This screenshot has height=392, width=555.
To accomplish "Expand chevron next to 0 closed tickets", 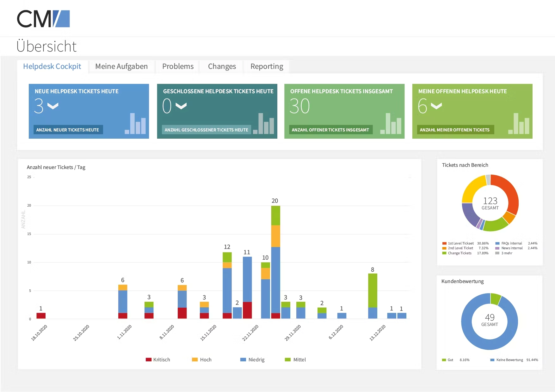I will pos(181,106).
